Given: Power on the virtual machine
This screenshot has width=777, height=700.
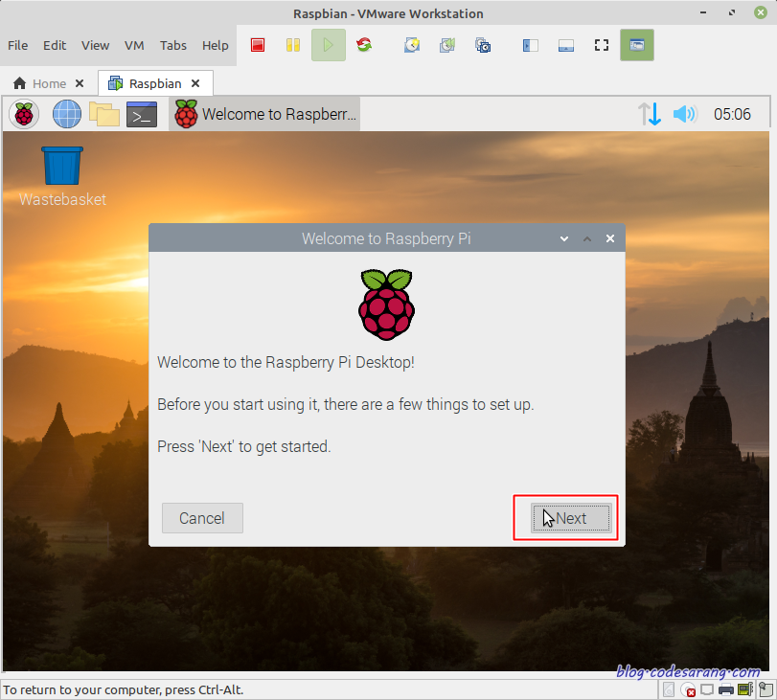Looking at the screenshot, I should coord(329,45).
